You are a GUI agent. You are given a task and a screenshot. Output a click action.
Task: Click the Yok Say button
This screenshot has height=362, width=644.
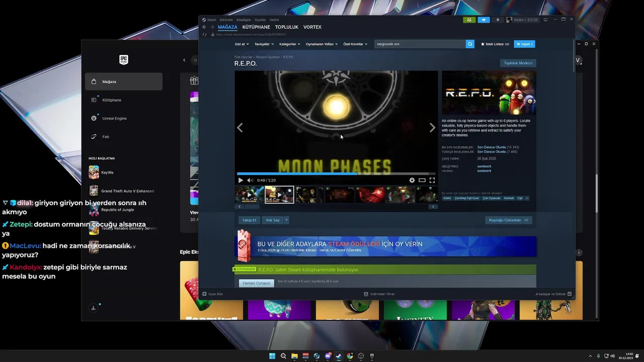tap(273, 220)
